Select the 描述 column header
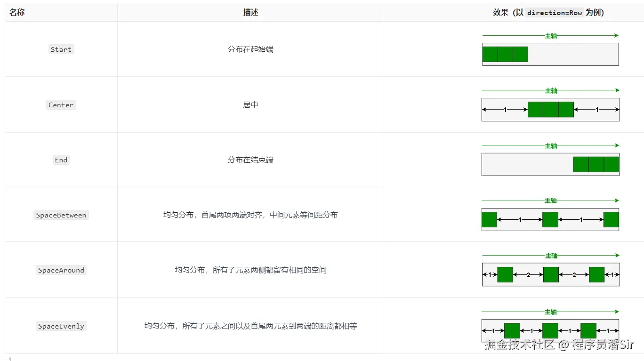The image size is (644, 361). (250, 12)
